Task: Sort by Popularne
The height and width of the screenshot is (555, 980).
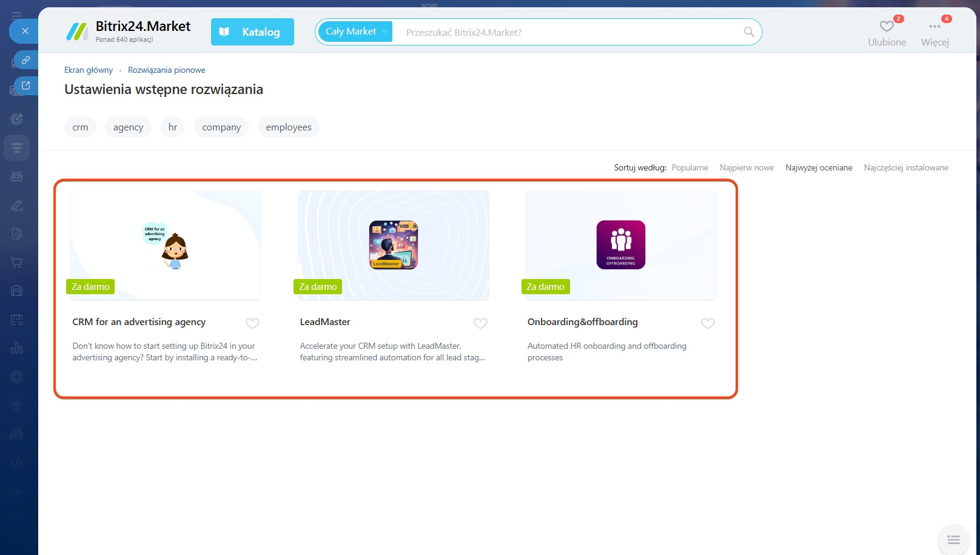Action: click(x=690, y=167)
